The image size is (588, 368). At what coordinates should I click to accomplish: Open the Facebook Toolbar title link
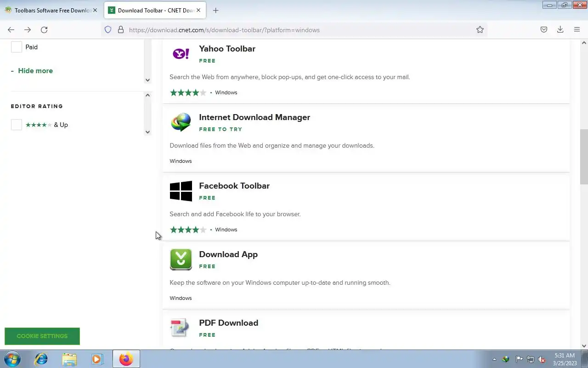tap(234, 186)
